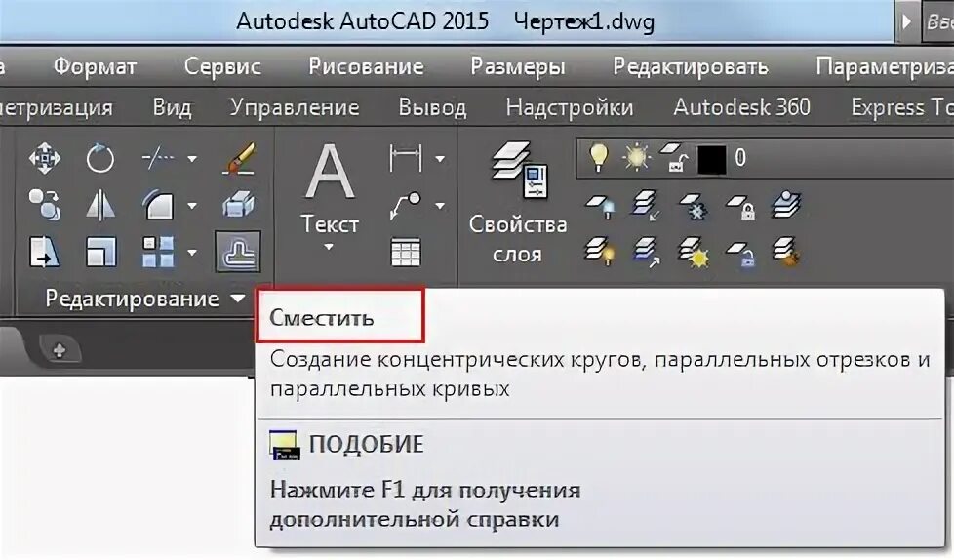
Task: Select the Stretch tool icon
Action: pyautogui.click(x=45, y=252)
